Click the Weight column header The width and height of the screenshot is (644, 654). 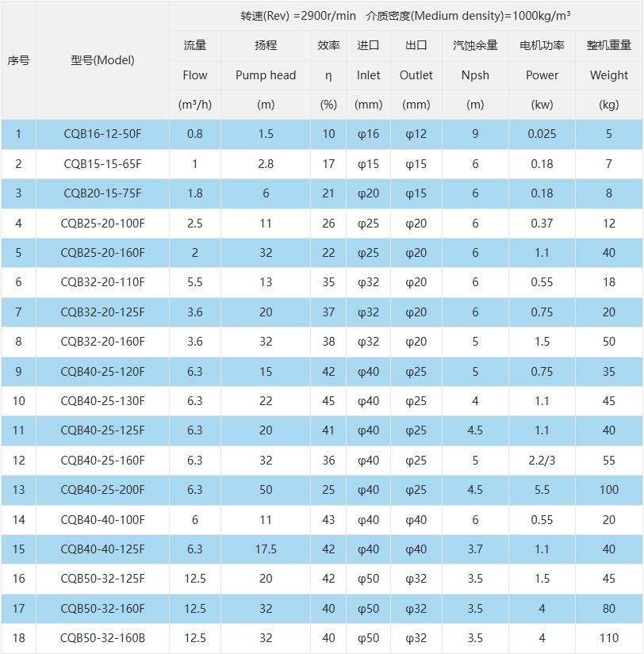tap(608, 75)
